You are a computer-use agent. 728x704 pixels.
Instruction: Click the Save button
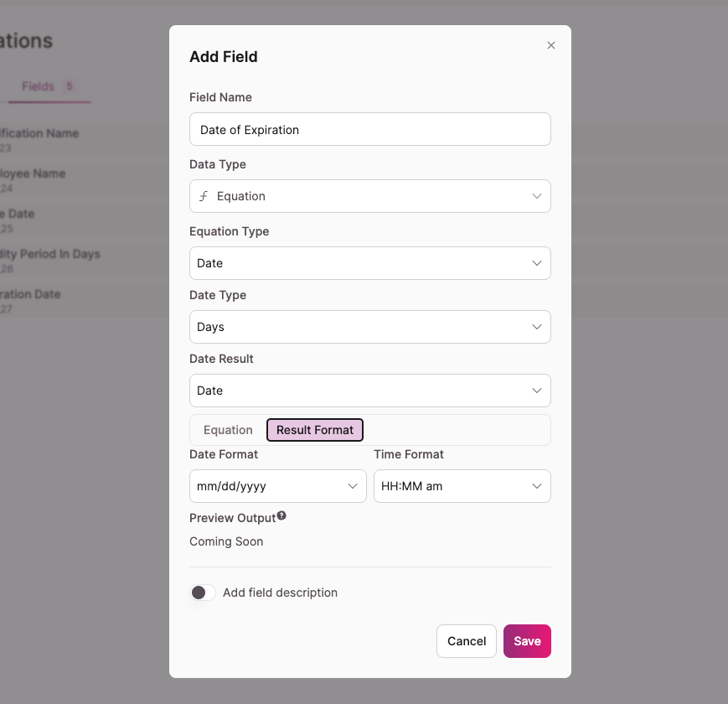click(527, 641)
